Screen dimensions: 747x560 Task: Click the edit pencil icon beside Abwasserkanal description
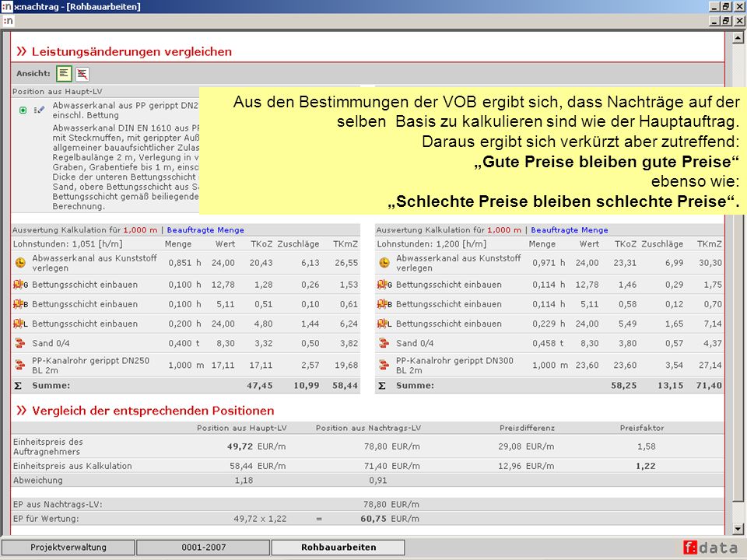pos(39,110)
